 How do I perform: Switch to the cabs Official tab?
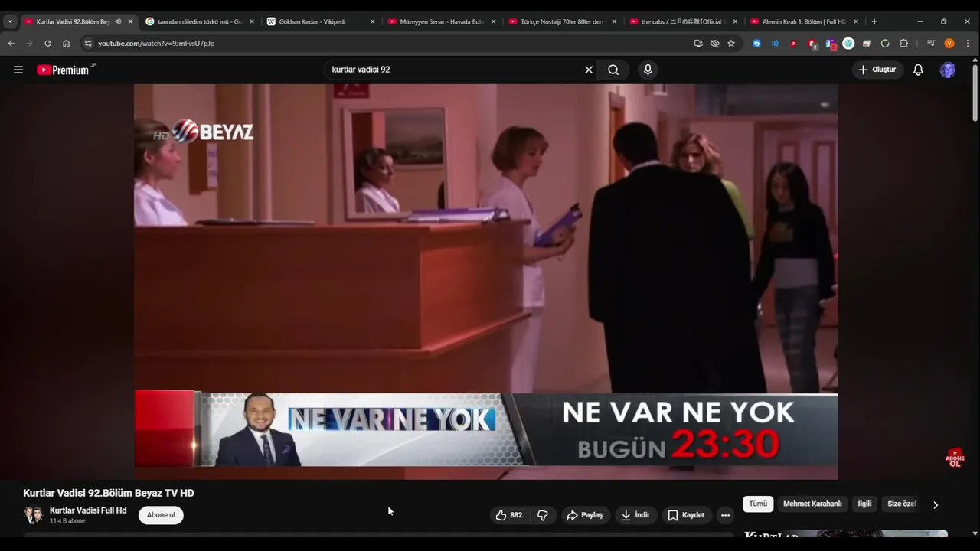coord(682,21)
